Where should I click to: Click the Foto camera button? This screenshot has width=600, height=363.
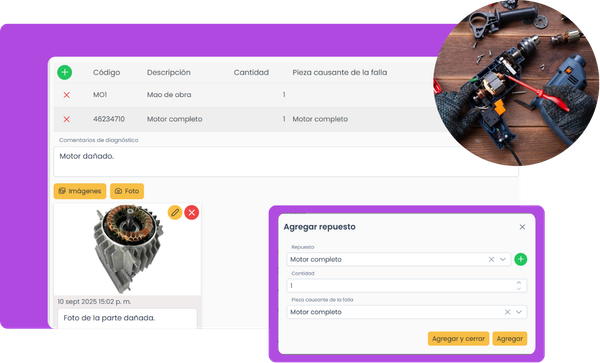[x=127, y=191]
